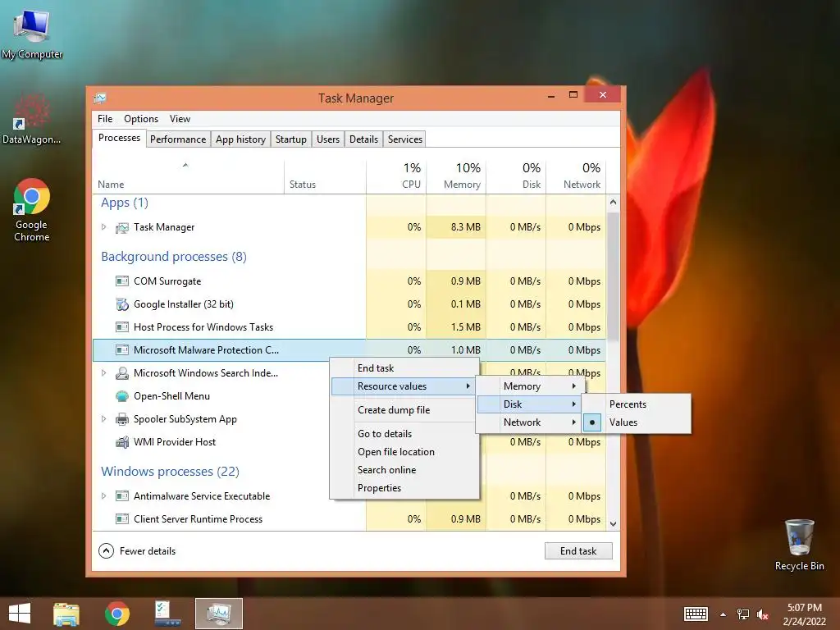Click the scroll up arrow
This screenshot has width=840, height=630.
613,203
